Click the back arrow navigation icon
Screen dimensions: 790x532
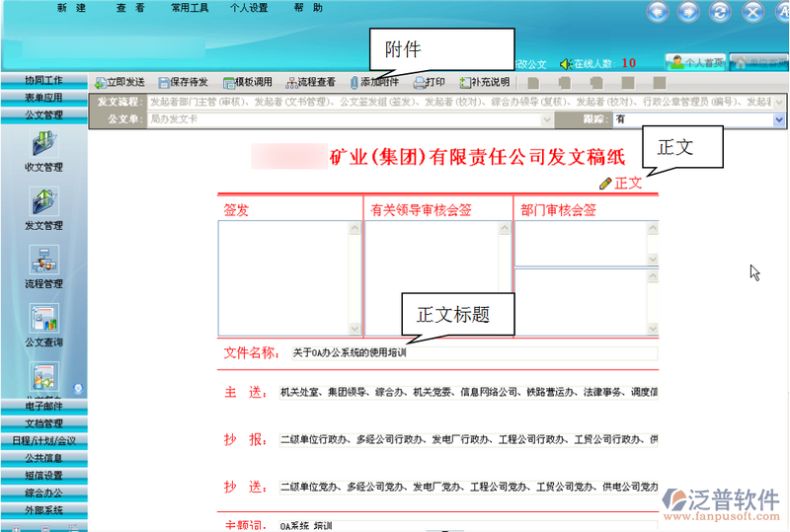click(x=658, y=11)
